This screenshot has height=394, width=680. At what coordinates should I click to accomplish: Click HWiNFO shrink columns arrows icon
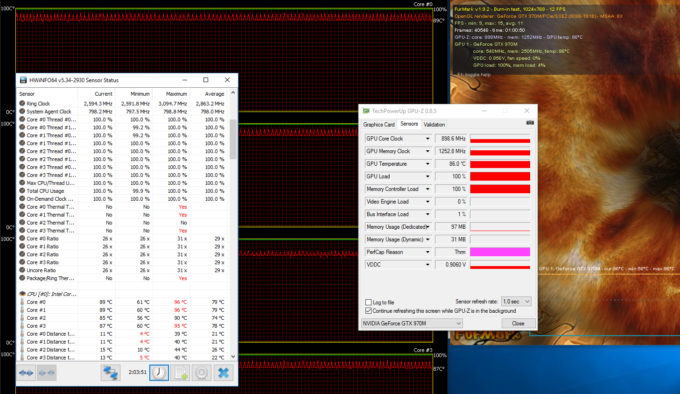point(46,373)
